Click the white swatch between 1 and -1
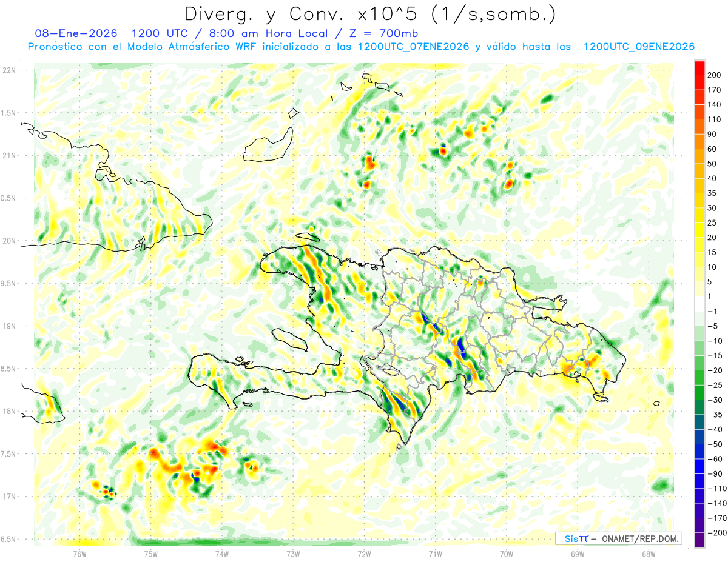728x562 pixels. [x=699, y=304]
